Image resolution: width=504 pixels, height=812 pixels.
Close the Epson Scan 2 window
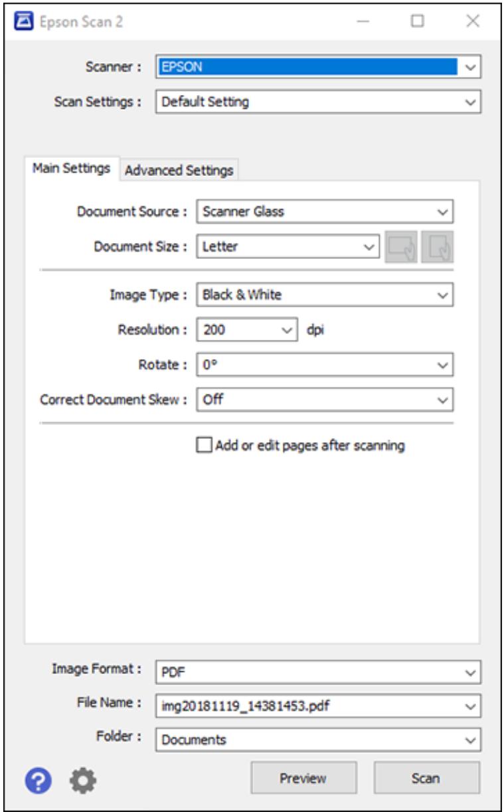pyautogui.click(x=472, y=22)
